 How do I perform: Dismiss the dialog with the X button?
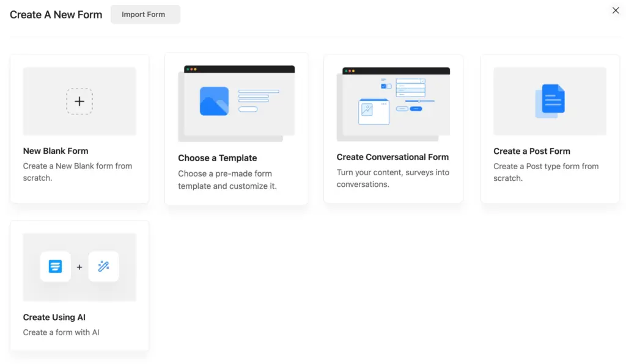(616, 10)
